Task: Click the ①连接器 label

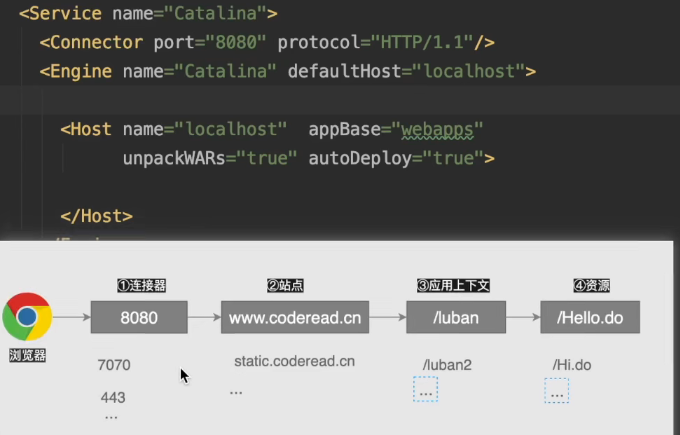Action: pyautogui.click(x=142, y=285)
